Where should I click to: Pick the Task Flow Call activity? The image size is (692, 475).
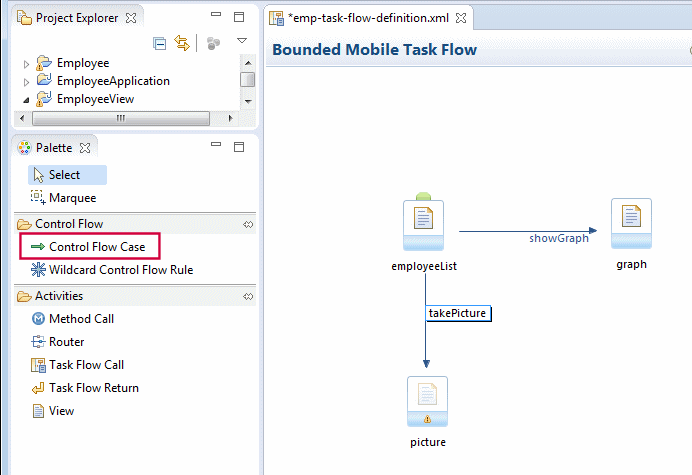point(78,365)
